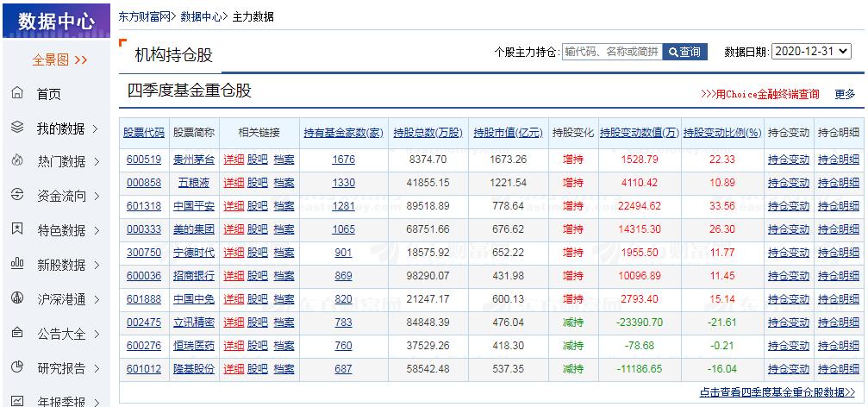Open the 全景图 >> link in the sidebar

(59, 59)
